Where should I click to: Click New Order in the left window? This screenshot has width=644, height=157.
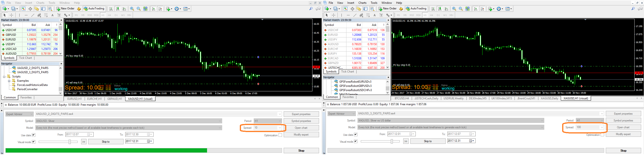66,9
